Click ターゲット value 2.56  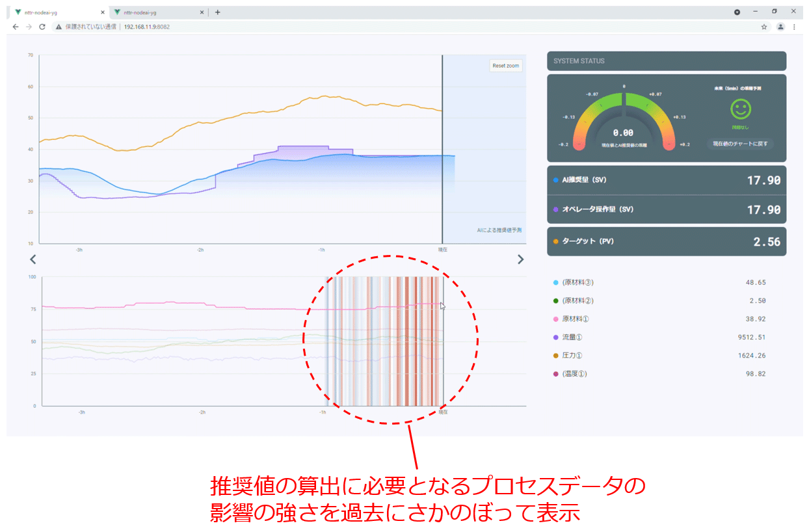[767, 241]
